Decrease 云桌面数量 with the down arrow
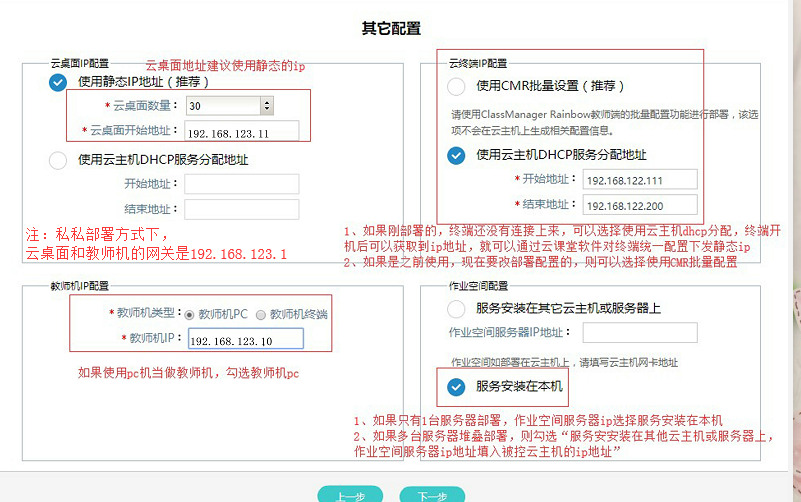The width and height of the screenshot is (801, 502). click(266, 109)
